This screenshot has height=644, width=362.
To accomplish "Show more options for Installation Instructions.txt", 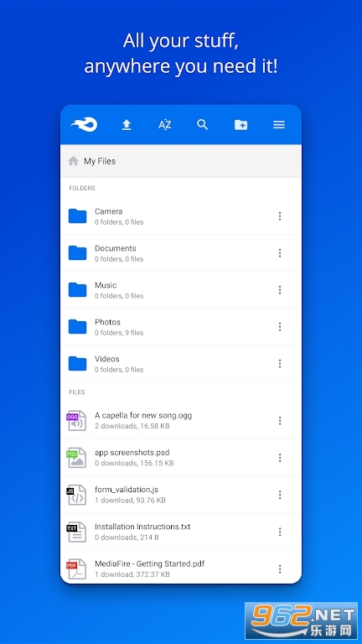I will point(280,532).
